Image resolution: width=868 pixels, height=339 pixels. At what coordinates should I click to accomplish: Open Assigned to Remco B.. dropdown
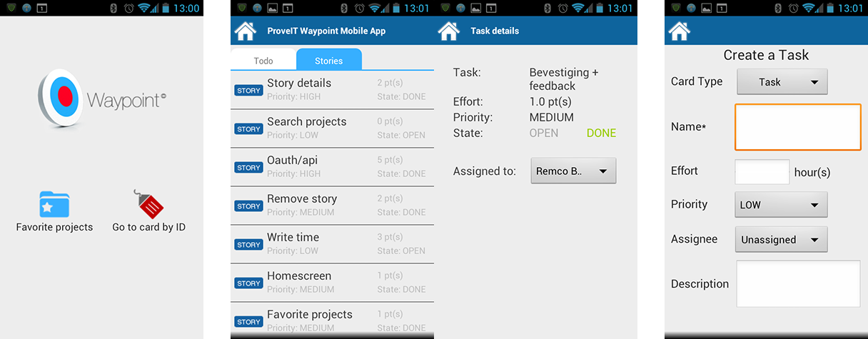click(572, 171)
